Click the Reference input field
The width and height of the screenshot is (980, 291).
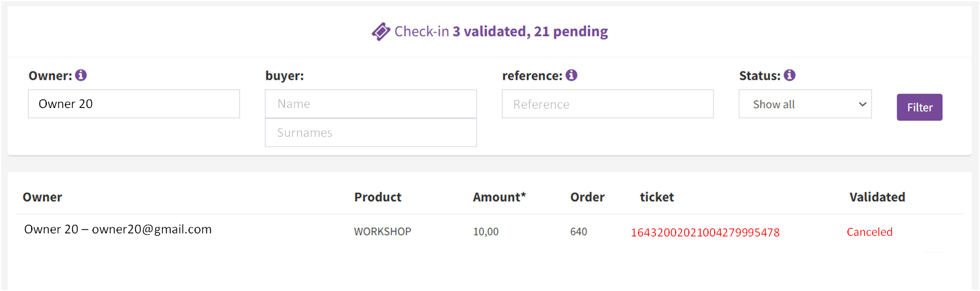pos(607,104)
